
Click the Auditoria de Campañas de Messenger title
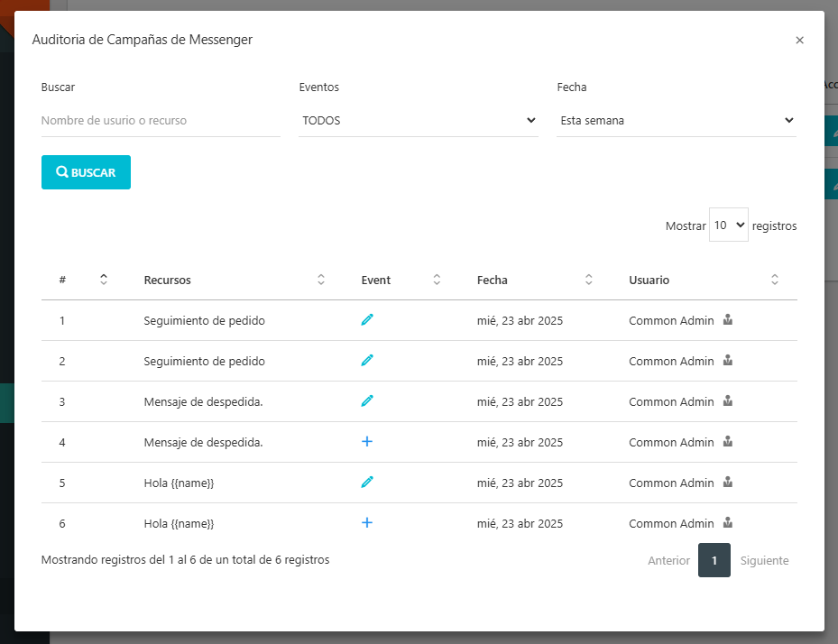tap(143, 40)
